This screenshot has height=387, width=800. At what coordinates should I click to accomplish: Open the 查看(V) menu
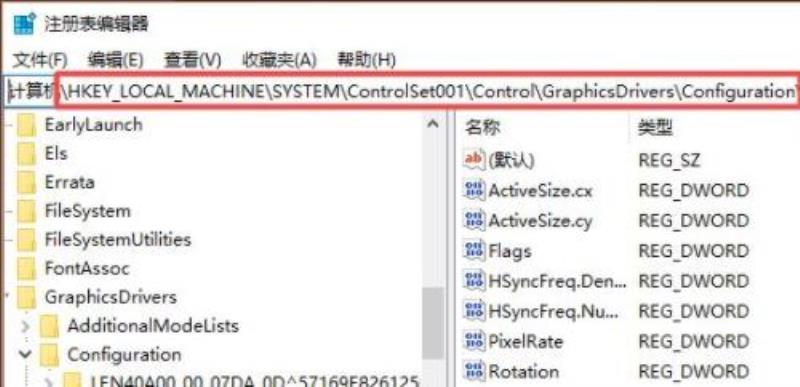coord(192,61)
